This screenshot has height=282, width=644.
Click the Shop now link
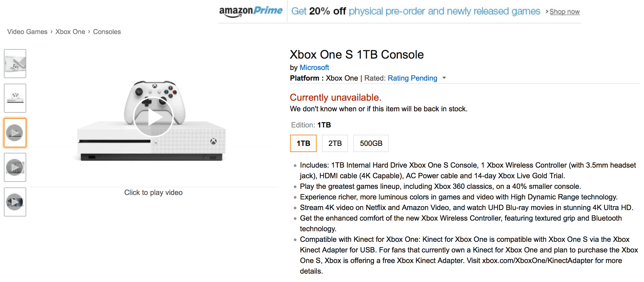coord(564,12)
